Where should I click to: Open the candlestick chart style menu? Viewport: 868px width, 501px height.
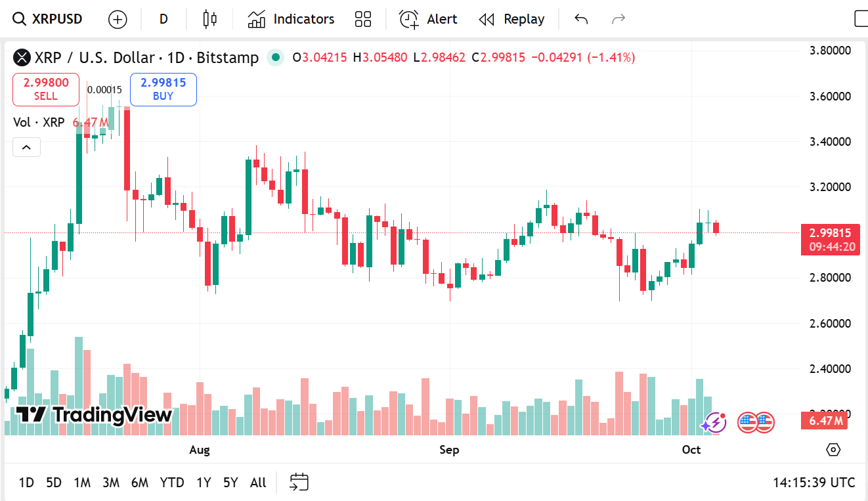(x=209, y=19)
